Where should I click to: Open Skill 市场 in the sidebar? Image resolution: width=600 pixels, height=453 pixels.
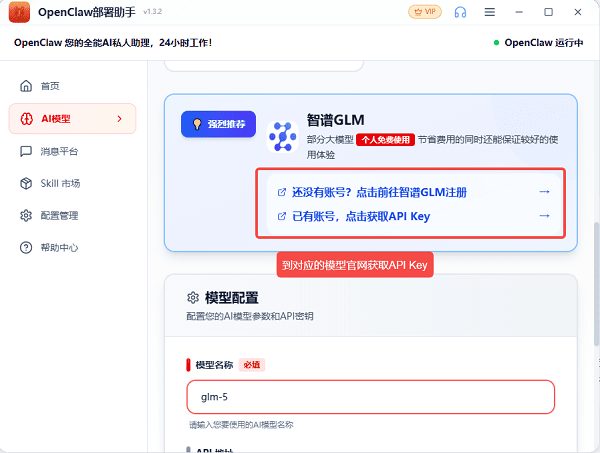coord(72,184)
